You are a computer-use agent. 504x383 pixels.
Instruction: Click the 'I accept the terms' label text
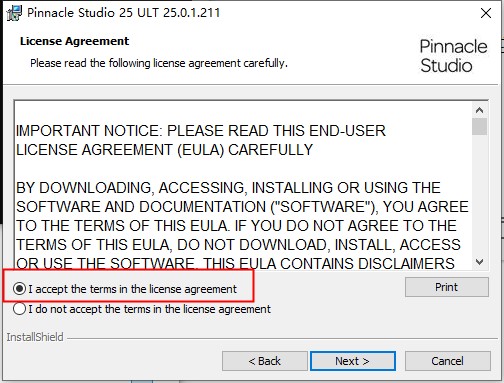(132, 289)
